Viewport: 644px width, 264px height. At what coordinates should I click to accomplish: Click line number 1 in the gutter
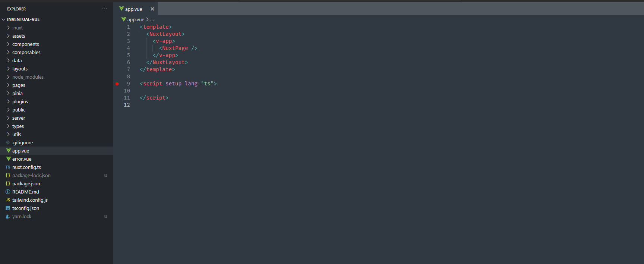pos(128,27)
